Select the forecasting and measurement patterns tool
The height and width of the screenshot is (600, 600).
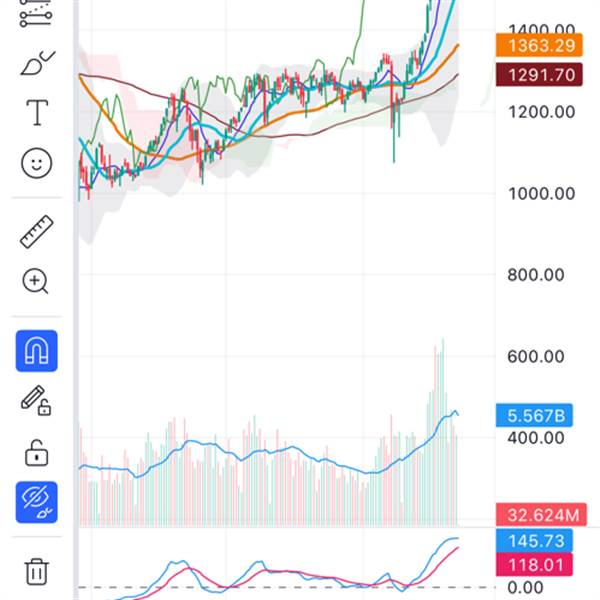click(x=36, y=13)
